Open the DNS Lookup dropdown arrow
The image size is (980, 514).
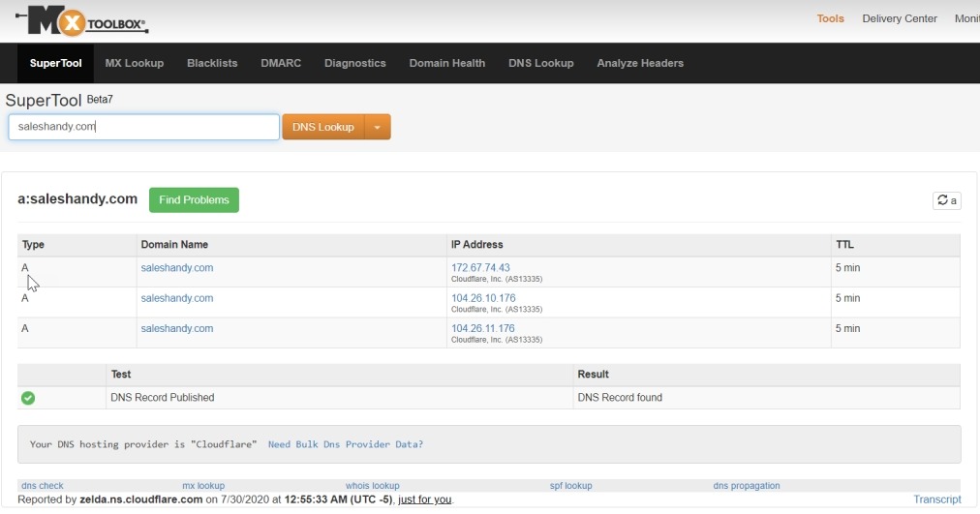pyautogui.click(x=378, y=127)
